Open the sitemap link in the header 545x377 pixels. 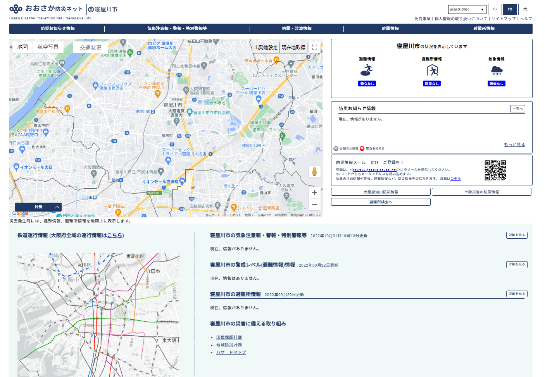pyautogui.click(x=504, y=19)
